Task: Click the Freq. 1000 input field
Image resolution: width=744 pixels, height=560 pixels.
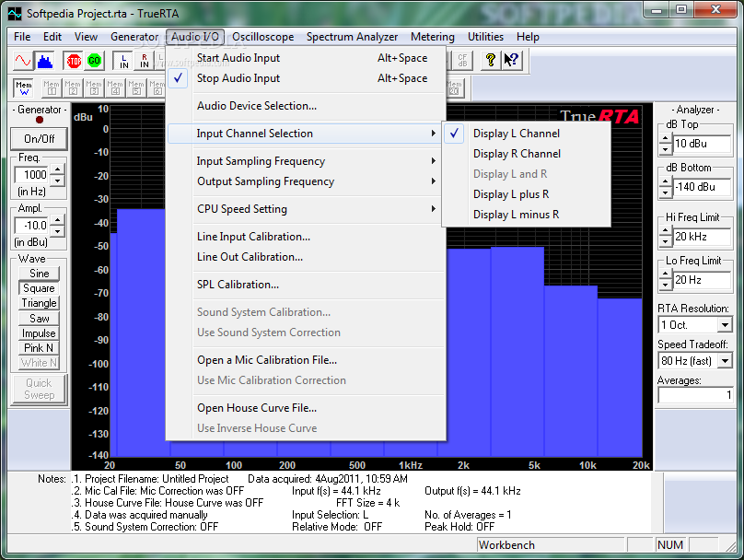Action: point(32,175)
